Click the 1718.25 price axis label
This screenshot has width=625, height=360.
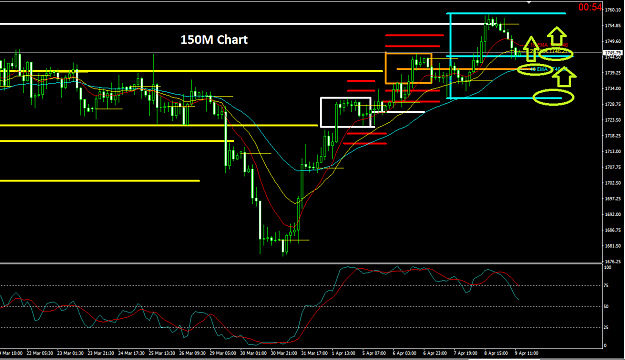click(x=613, y=136)
